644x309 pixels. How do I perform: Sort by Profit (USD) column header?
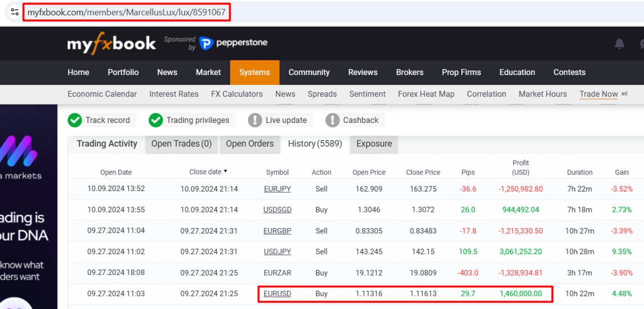521,168
